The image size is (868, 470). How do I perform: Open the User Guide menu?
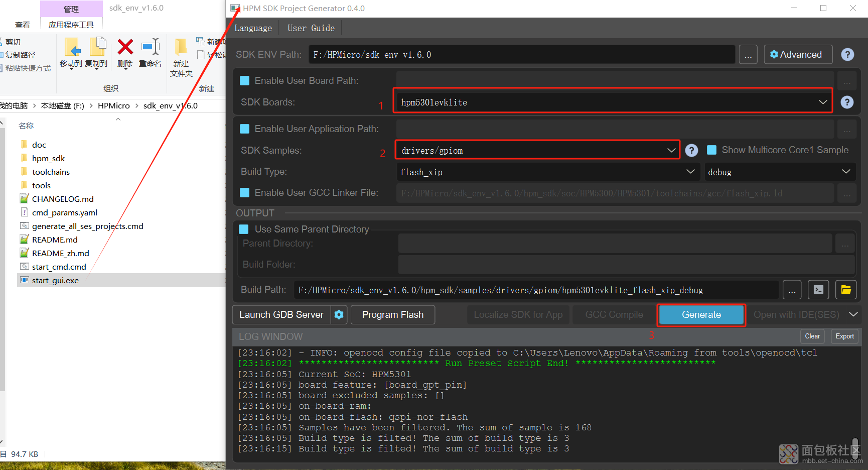point(311,28)
